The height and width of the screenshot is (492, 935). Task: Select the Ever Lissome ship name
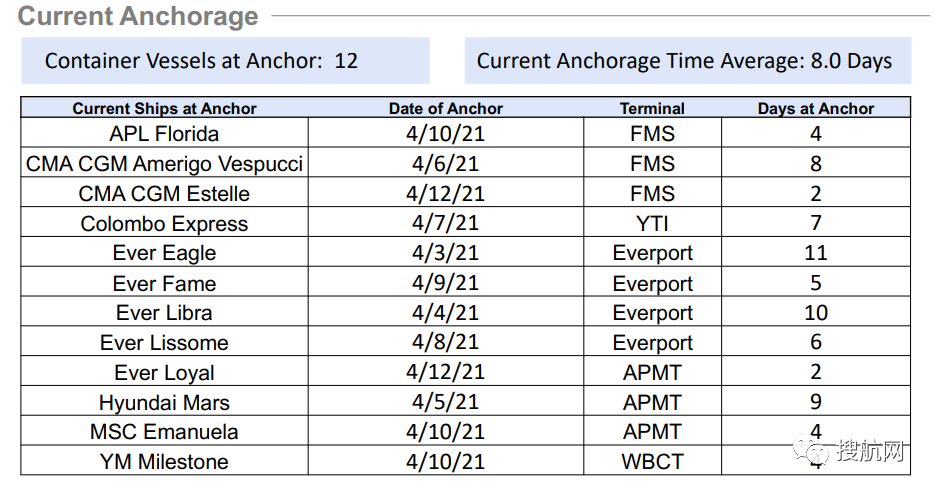pyautogui.click(x=165, y=342)
